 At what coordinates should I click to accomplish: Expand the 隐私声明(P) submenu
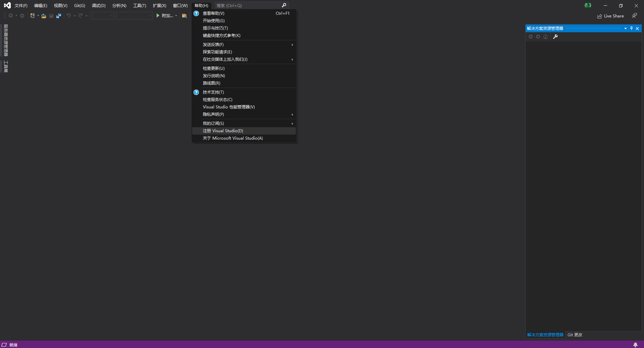244,114
